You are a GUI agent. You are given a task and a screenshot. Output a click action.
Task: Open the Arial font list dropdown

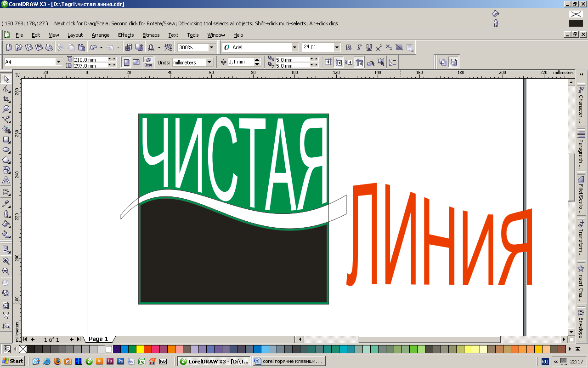(295, 47)
